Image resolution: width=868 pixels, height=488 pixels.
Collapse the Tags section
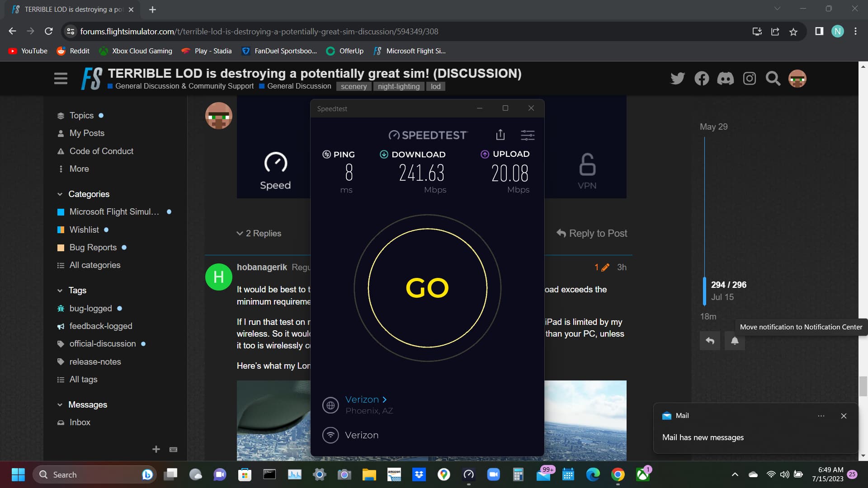[x=72, y=290]
